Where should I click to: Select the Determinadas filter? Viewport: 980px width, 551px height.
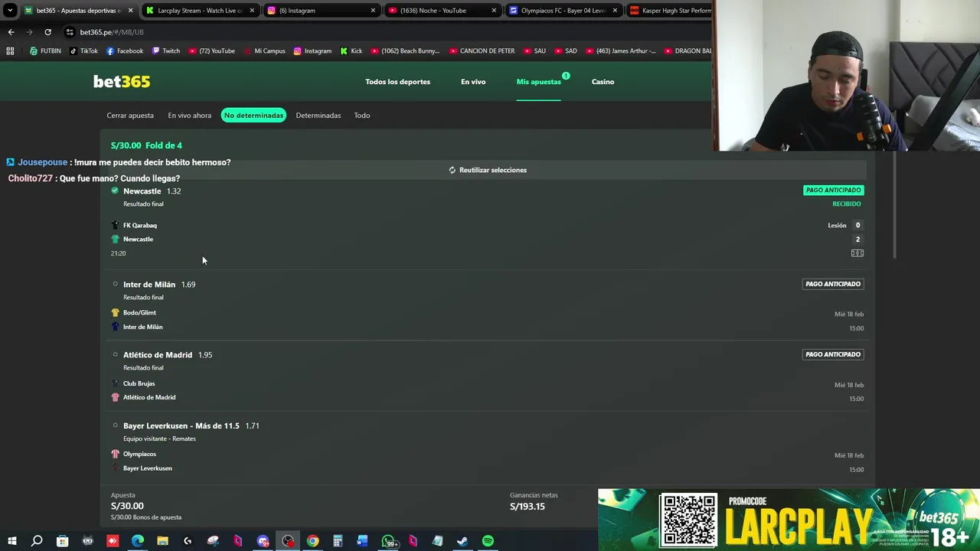(318, 116)
